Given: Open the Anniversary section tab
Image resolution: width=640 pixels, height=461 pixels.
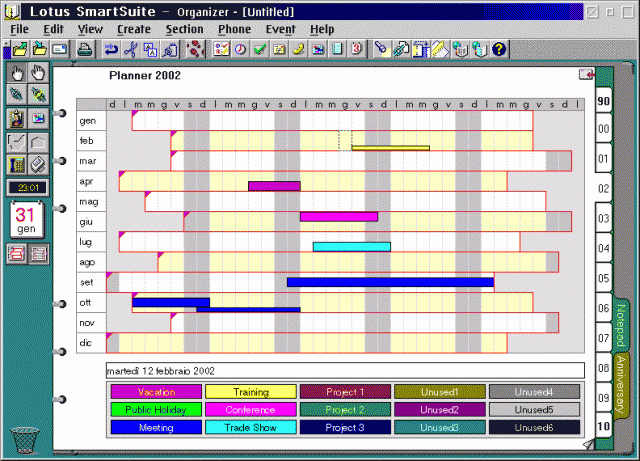Looking at the screenshot, I should pyautogui.click(x=621, y=385).
